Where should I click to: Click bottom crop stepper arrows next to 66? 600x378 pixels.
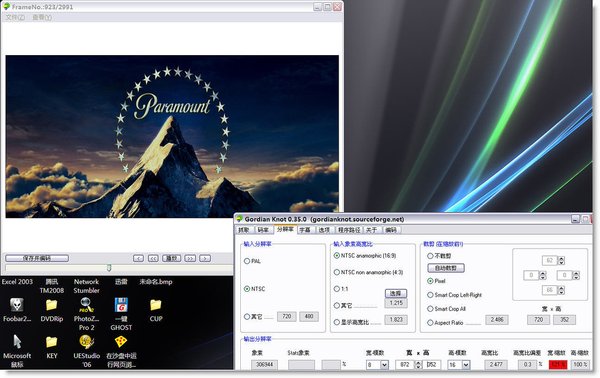click(x=561, y=290)
